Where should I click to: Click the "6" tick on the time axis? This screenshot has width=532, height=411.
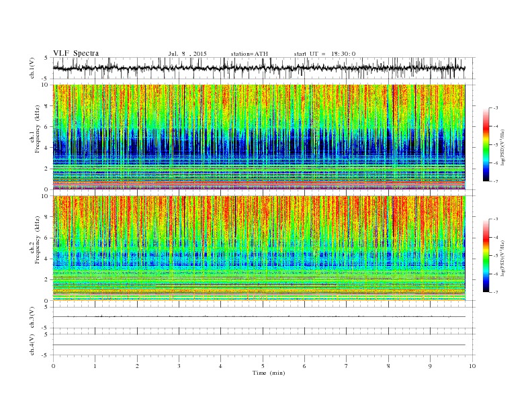click(304, 366)
